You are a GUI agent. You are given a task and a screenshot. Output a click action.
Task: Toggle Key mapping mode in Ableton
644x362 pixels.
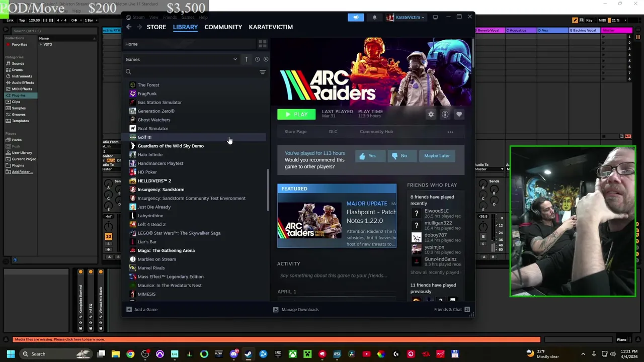(589, 20)
